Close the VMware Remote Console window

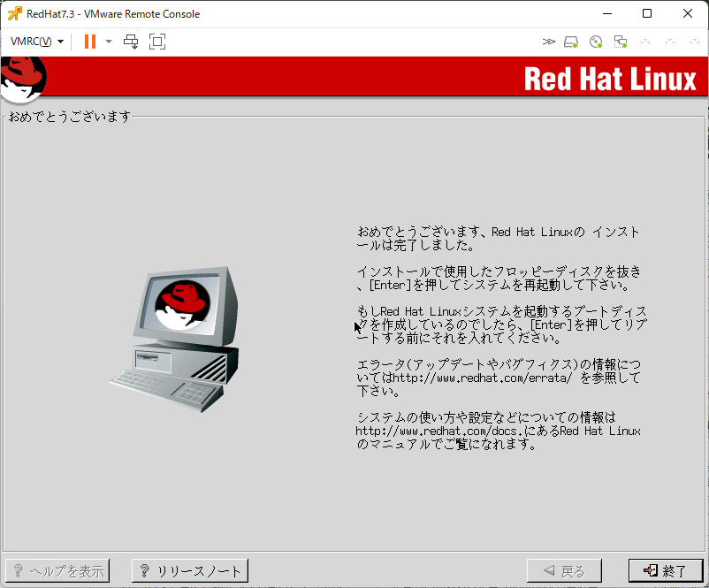(x=688, y=13)
